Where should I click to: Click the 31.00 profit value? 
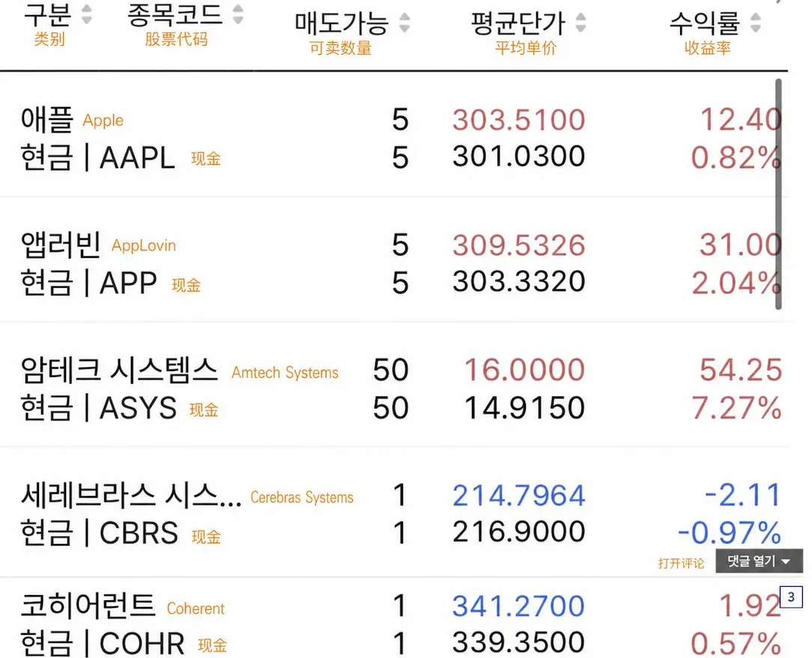741,245
